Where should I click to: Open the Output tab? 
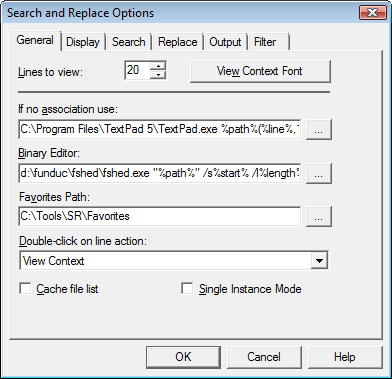point(225,42)
